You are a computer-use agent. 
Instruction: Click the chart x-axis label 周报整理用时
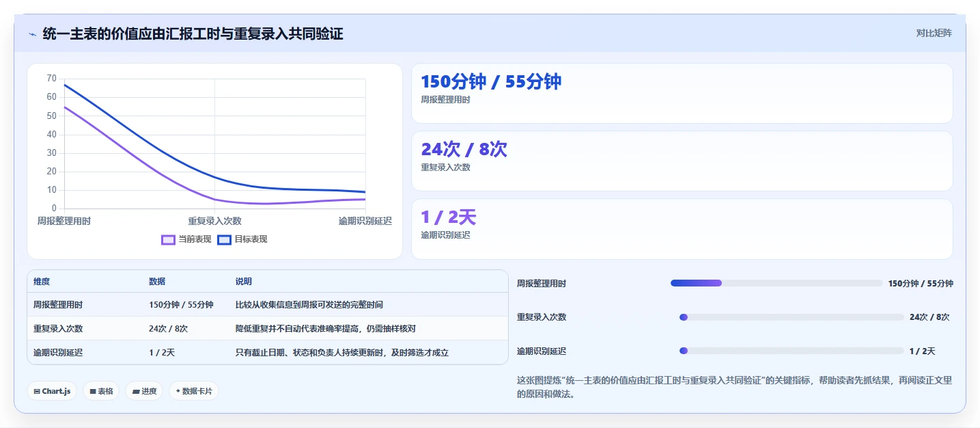64,221
